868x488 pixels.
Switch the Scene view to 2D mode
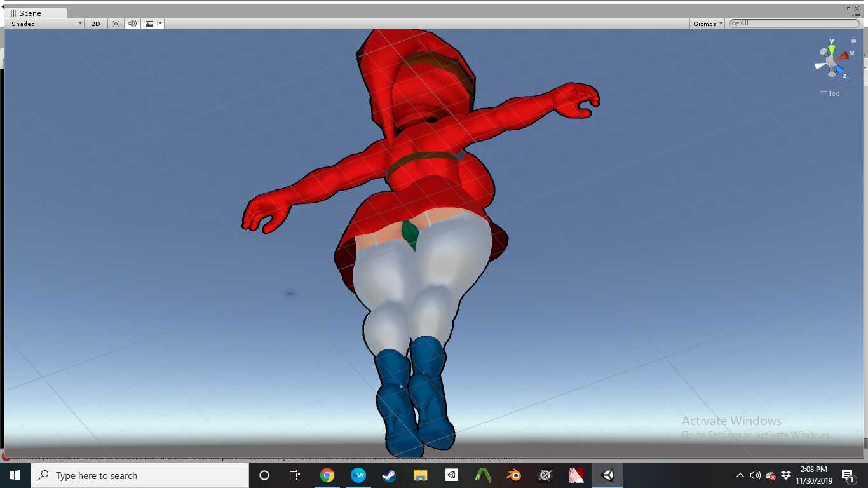(95, 24)
